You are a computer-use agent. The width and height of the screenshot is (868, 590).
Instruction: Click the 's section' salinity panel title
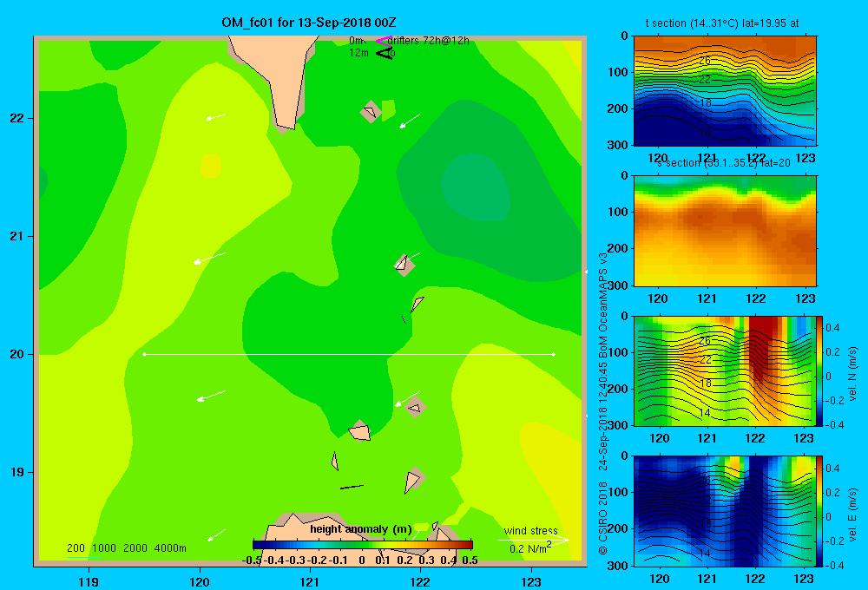pyautogui.click(x=725, y=163)
